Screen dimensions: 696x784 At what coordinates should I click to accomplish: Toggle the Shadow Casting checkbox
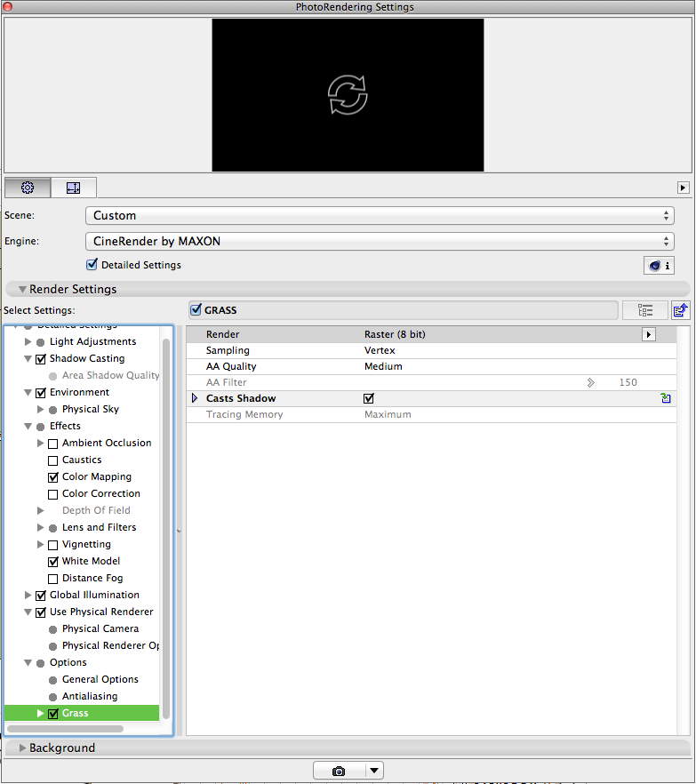[x=41, y=359]
